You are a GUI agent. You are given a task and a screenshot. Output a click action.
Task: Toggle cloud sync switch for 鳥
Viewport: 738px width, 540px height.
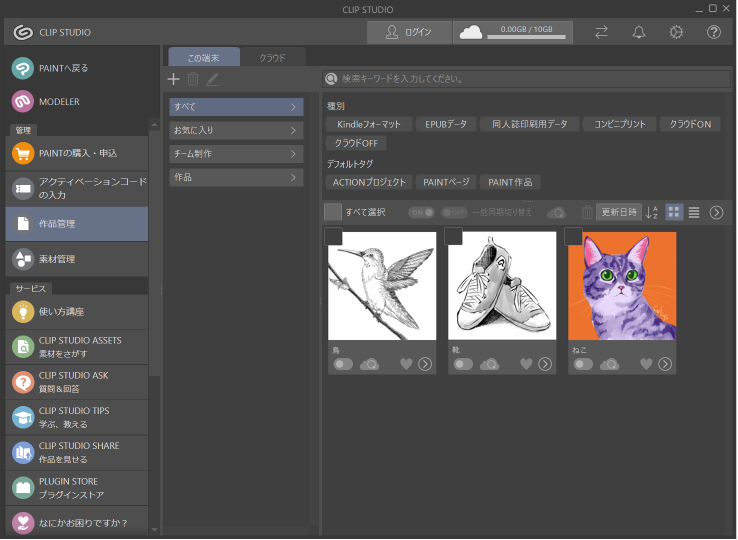coord(343,364)
